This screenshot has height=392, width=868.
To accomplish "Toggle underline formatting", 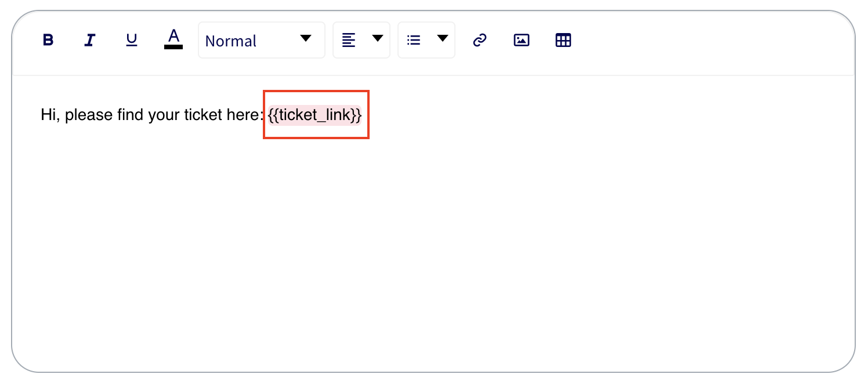I will pyautogui.click(x=132, y=40).
